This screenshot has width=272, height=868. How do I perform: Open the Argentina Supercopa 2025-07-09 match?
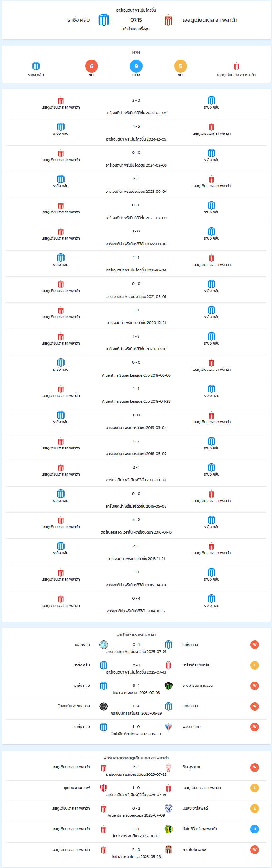[x=136, y=811]
